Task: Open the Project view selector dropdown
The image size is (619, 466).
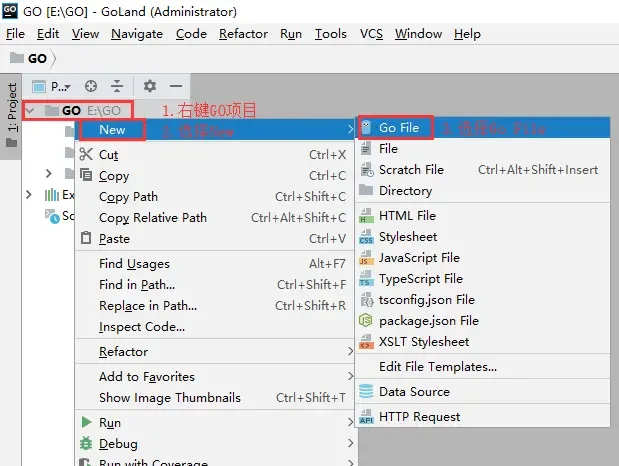Action: tap(51, 86)
